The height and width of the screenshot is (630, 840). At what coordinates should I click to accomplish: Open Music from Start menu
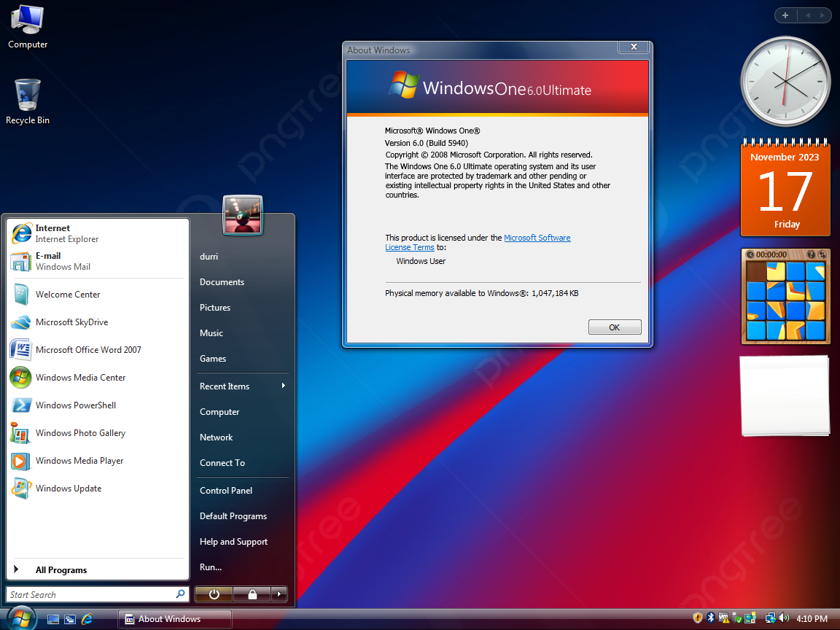(x=241, y=333)
